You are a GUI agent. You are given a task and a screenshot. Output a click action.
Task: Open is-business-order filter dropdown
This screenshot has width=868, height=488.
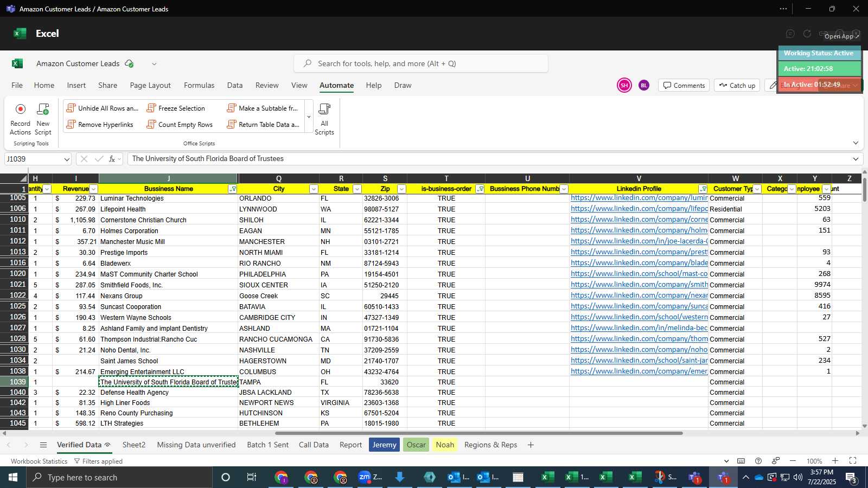coord(480,189)
